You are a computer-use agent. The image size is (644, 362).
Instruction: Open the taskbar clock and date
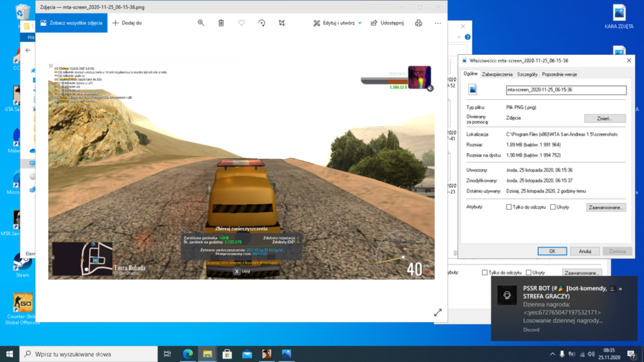609,354
